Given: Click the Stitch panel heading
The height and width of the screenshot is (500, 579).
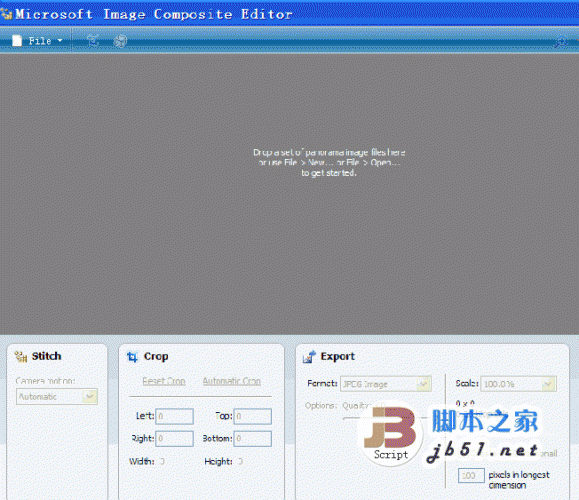Looking at the screenshot, I should click(x=46, y=356).
